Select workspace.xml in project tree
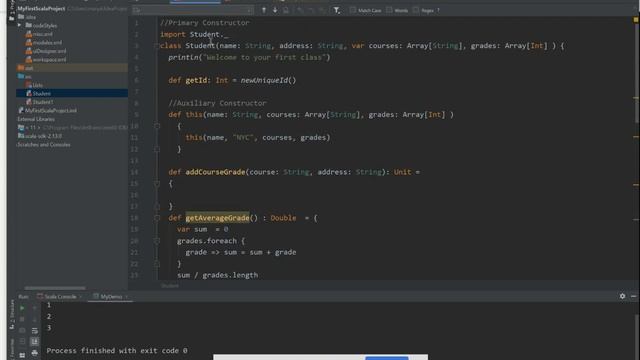 (49, 60)
